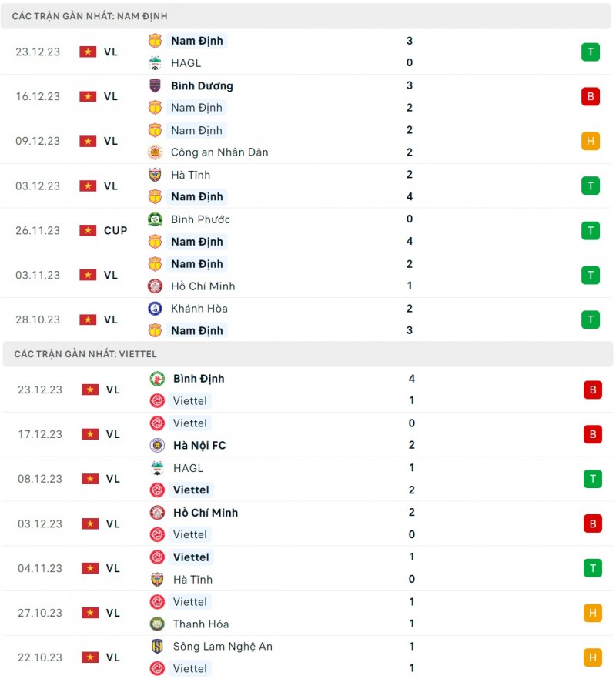Click the 22.10.23 match date
Image resolution: width=616 pixels, height=679 pixels.
click(x=40, y=657)
